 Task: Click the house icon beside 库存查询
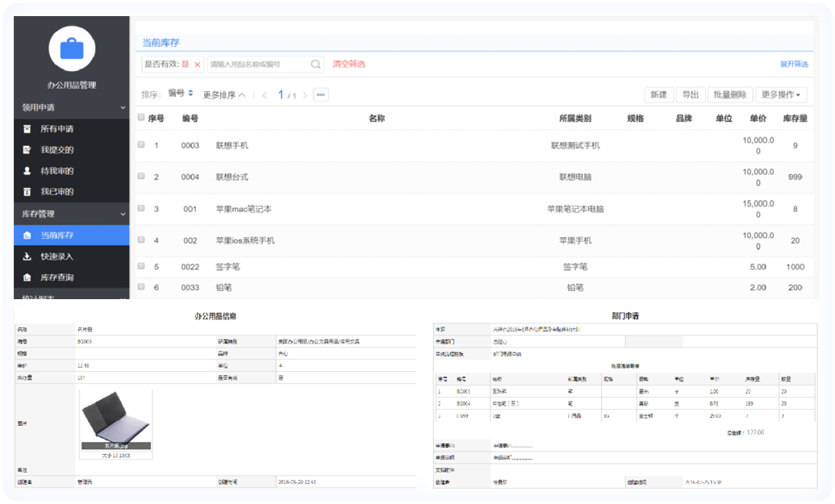point(27,277)
